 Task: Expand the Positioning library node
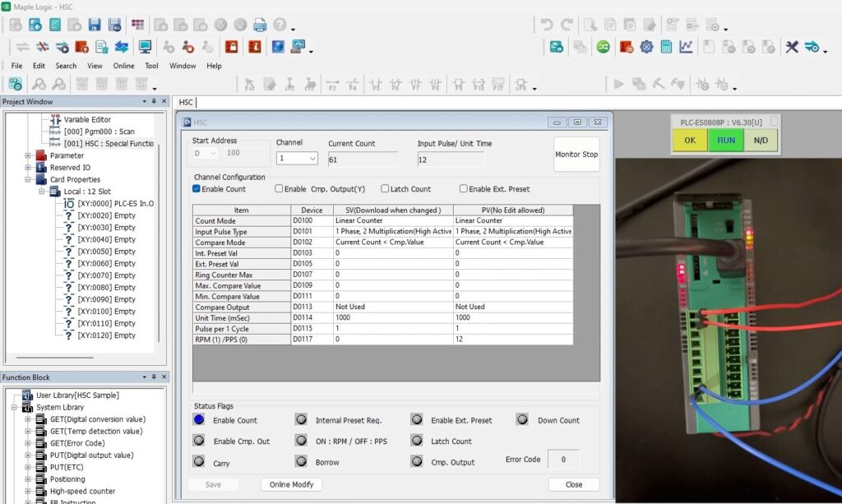tap(27, 479)
